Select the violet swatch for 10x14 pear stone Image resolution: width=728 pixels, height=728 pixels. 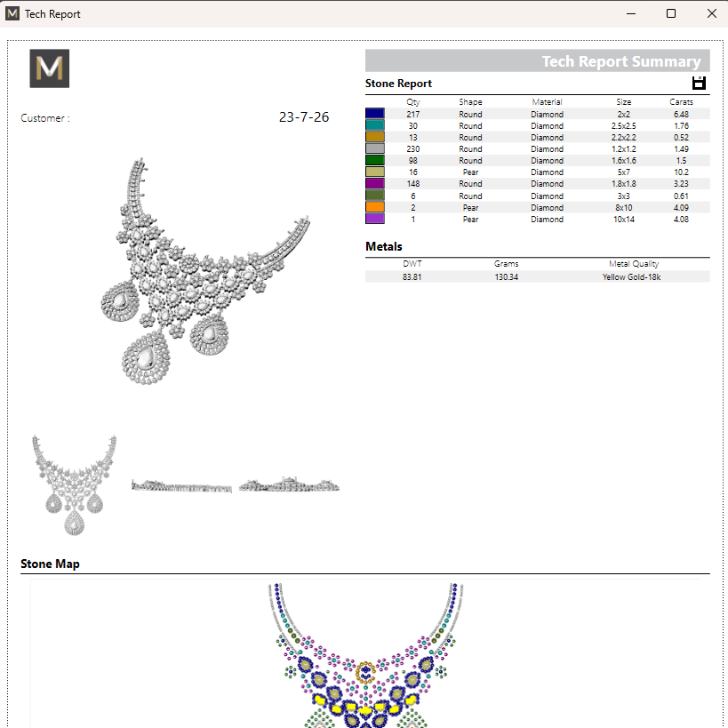375,219
